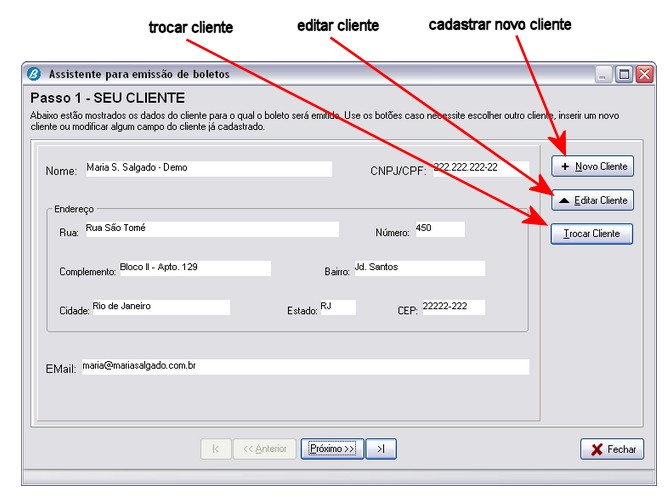The width and height of the screenshot is (667, 504).
Task: Jump to last step arrow button
Action: (x=381, y=449)
